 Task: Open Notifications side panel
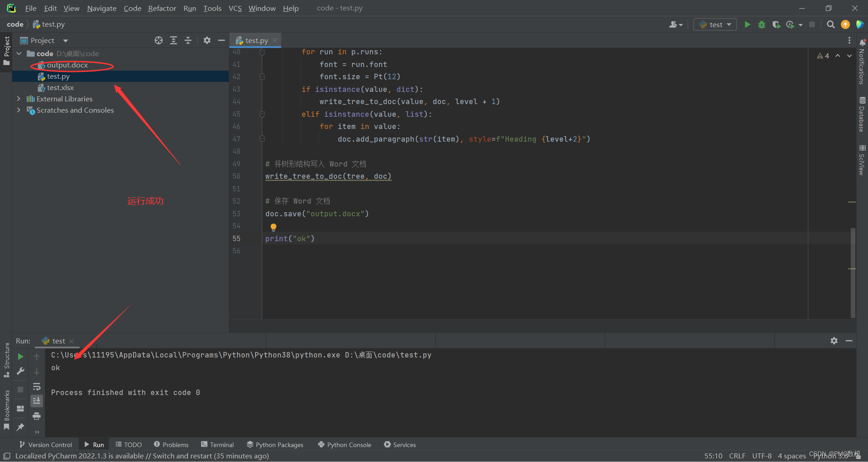click(862, 62)
